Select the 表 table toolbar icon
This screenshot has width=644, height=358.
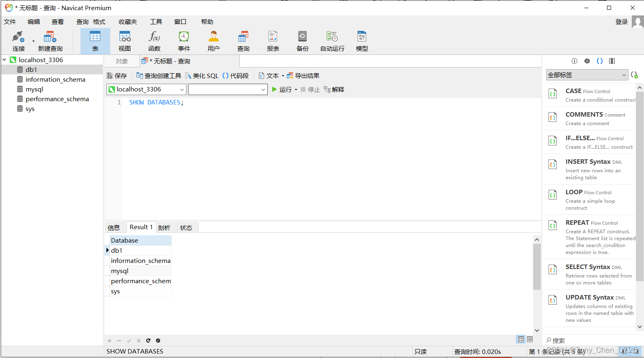[x=95, y=41]
